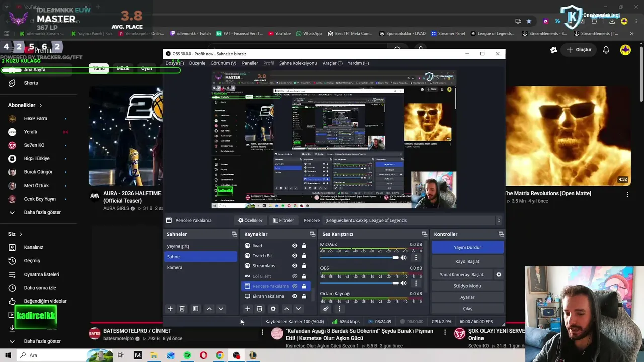Hide the Streamlabs source
Viewport: 644px width, 362px height.
295,266
